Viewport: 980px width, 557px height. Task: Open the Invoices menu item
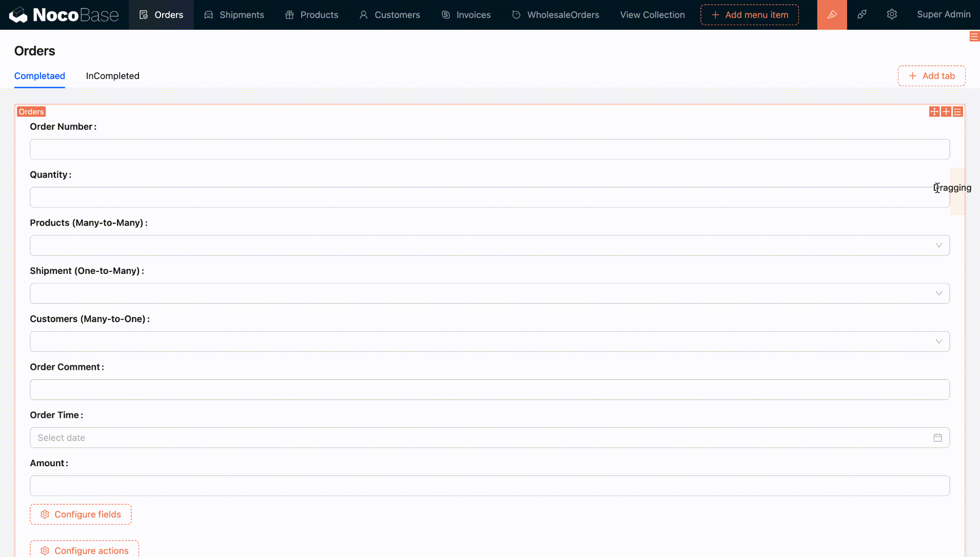pos(466,15)
